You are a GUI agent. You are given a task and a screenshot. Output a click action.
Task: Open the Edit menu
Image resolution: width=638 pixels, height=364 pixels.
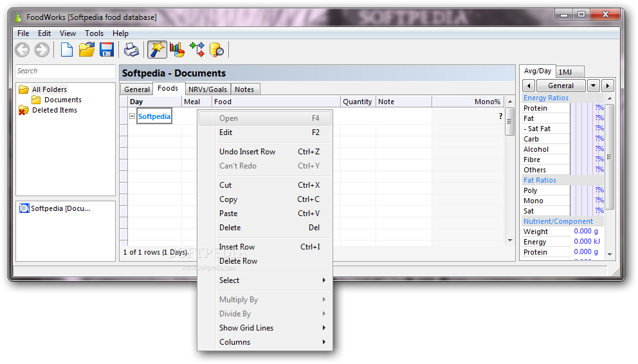tap(44, 33)
